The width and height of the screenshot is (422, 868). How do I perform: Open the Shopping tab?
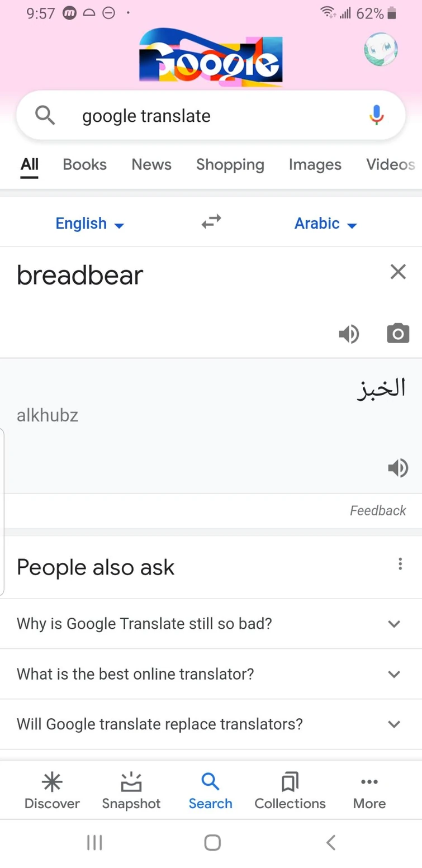point(230,164)
